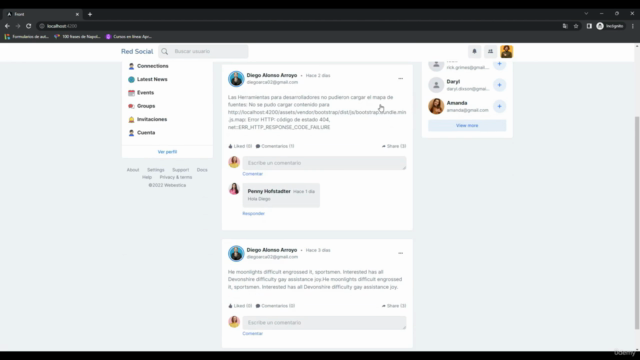Open Diego Alonso Arroyo avatar, 2 días post
640x360 pixels.
236,79
